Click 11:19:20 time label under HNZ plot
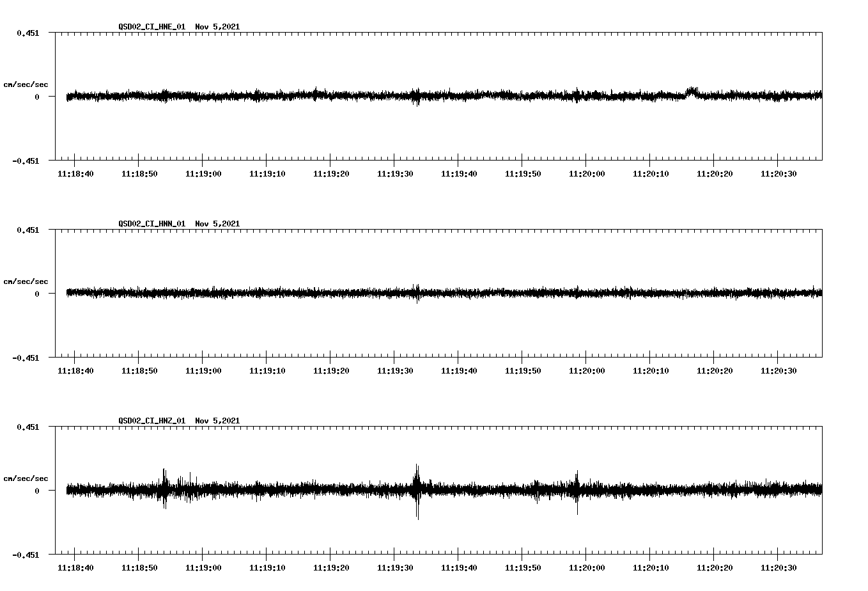Screen dimensions: 868x591 tap(331, 568)
